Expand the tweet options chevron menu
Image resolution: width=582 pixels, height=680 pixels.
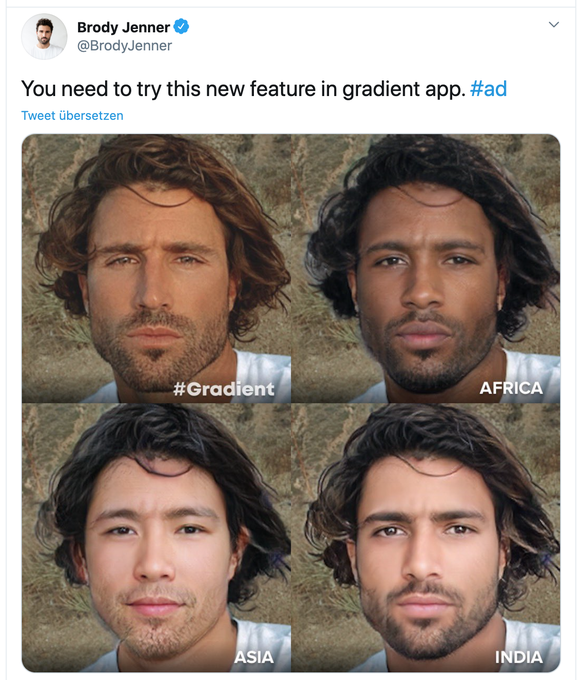pyautogui.click(x=554, y=24)
